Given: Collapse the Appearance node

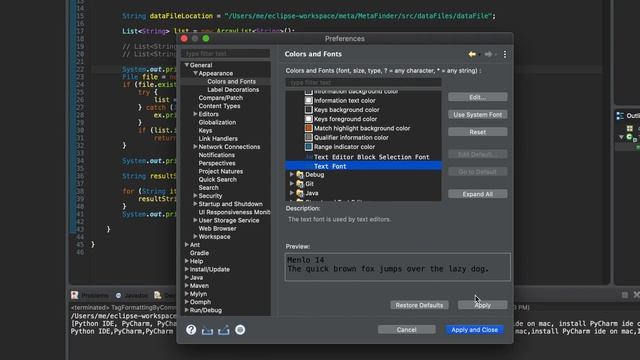Looking at the screenshot, I should pos(196,73).
